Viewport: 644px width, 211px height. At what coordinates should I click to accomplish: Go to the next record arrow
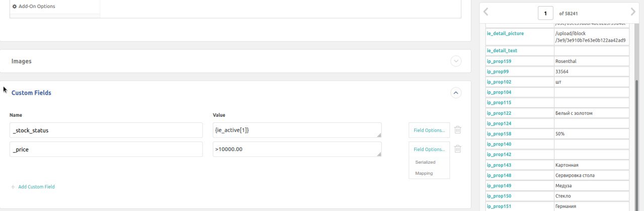pos(632,12)
